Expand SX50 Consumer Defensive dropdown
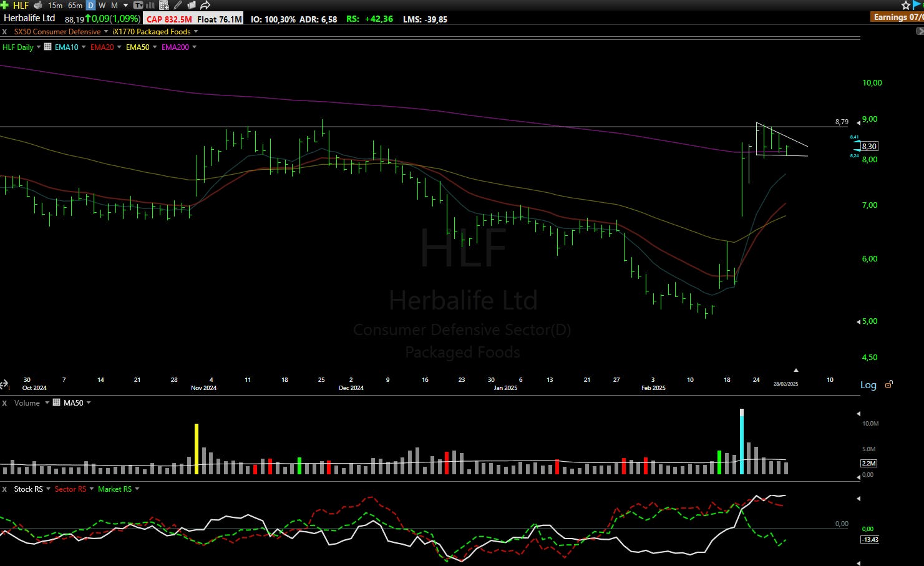The width and height of the screenshot is (924, 566). tap(105, 31)
